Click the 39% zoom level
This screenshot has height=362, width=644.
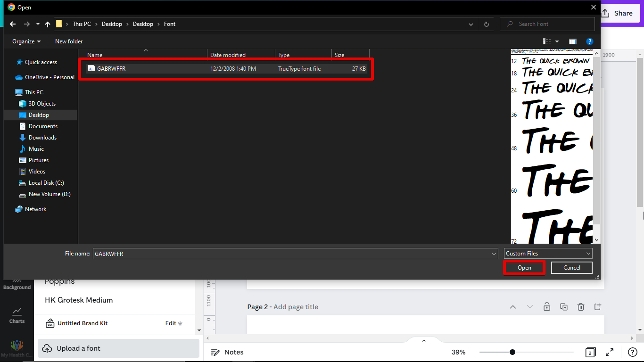point(458,352)
